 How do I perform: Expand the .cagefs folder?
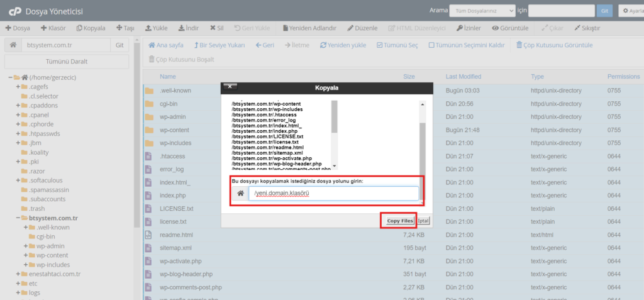[18, 87]
